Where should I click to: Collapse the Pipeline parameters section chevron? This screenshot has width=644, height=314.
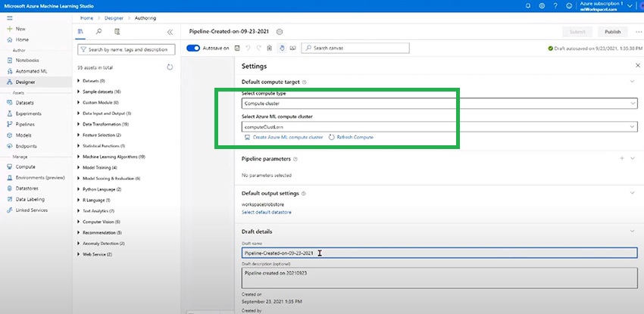633,158
